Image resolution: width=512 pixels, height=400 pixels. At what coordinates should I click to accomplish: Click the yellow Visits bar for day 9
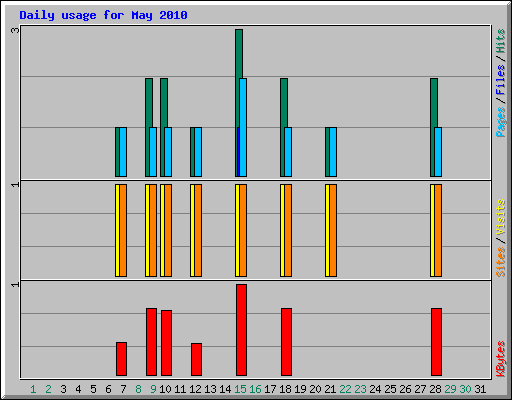point(147,230)
